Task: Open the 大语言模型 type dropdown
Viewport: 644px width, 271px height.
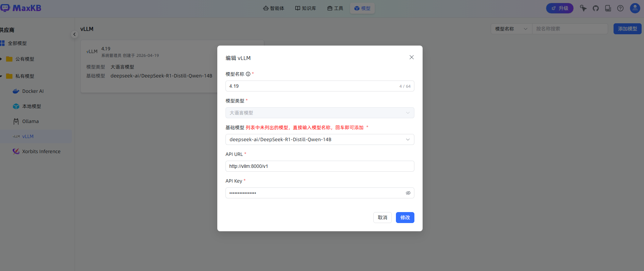Action: point(320,113)
